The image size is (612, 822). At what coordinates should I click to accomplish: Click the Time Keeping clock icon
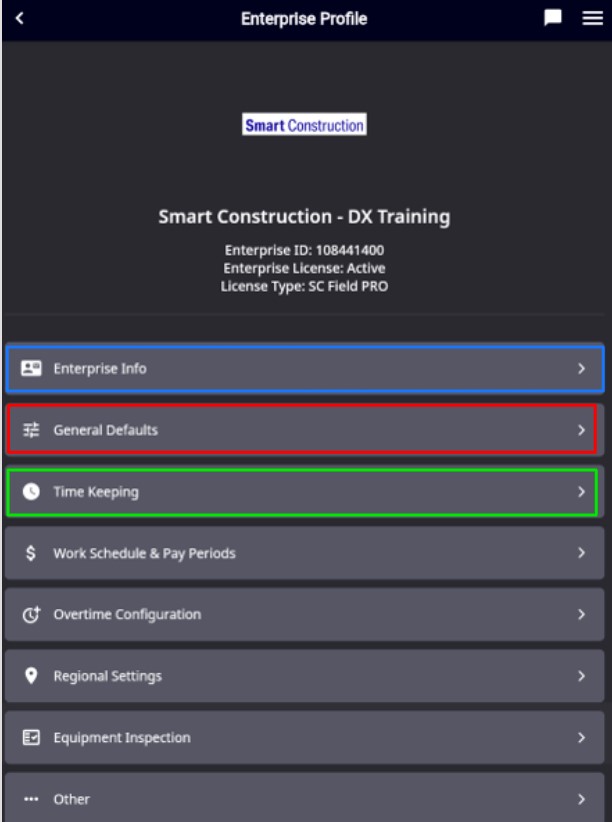coord(31,492)
